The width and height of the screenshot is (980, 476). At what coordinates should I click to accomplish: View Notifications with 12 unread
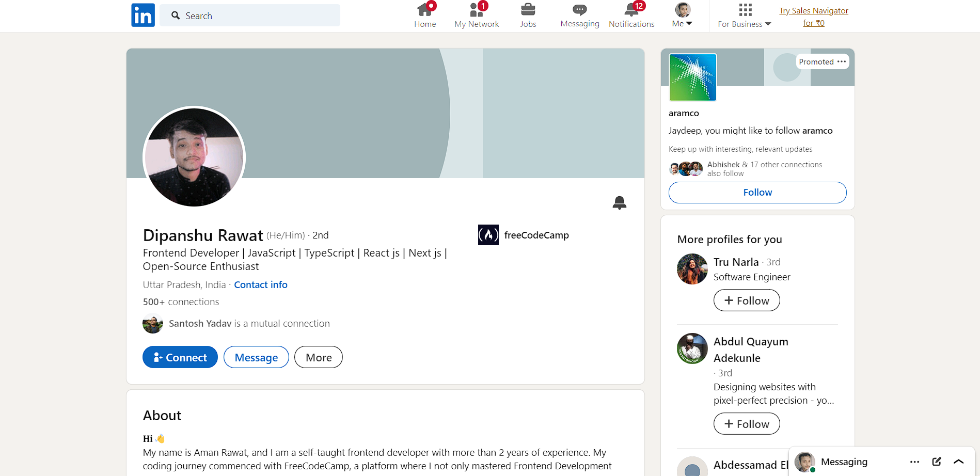click(x=631, y=15)
